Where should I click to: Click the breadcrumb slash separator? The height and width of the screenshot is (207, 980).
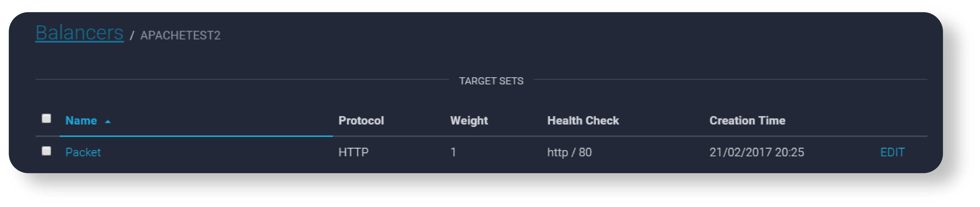(x=132, y=36)
